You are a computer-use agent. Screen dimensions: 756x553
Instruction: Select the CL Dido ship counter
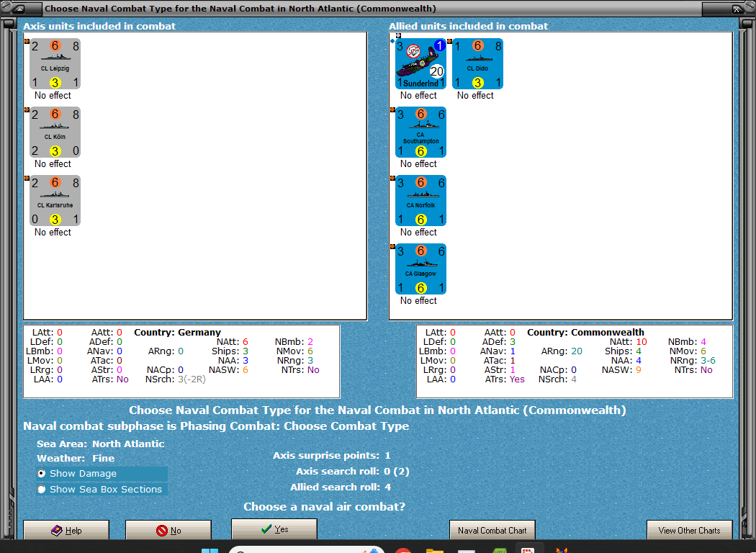(478, 63)
